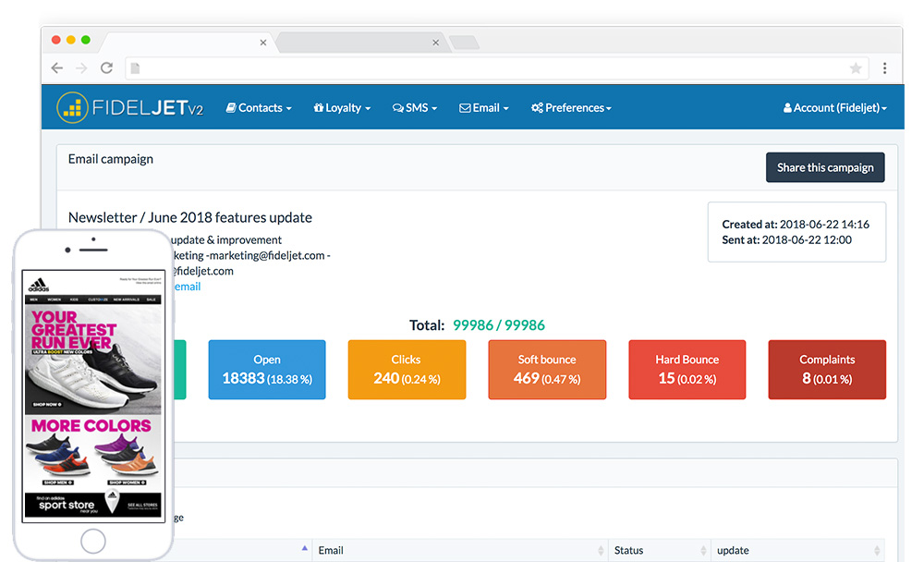This screenshot has height=562, width=924.
Task: Click the Sent at 2018-06-22 12:00 text
Action: point(786,240)
